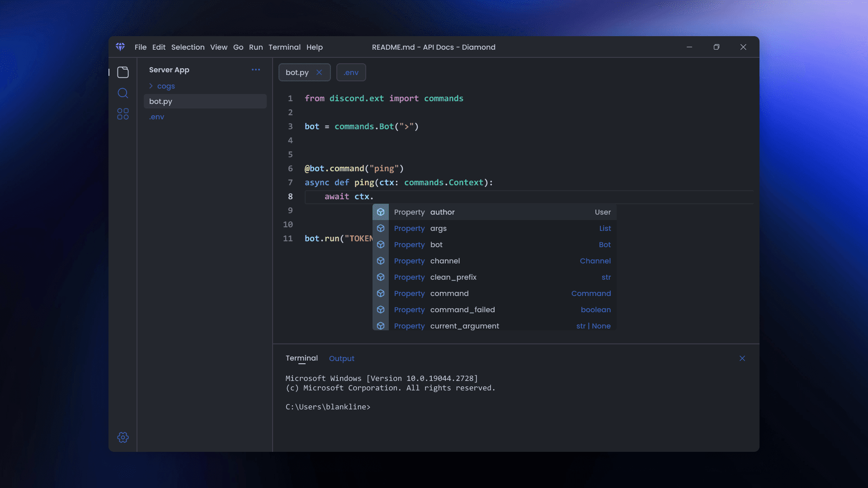The height and width of the screenshot is (488, 868).
Task: Click the Microsoft Windows version terminal line
Action: click(382, 379)
